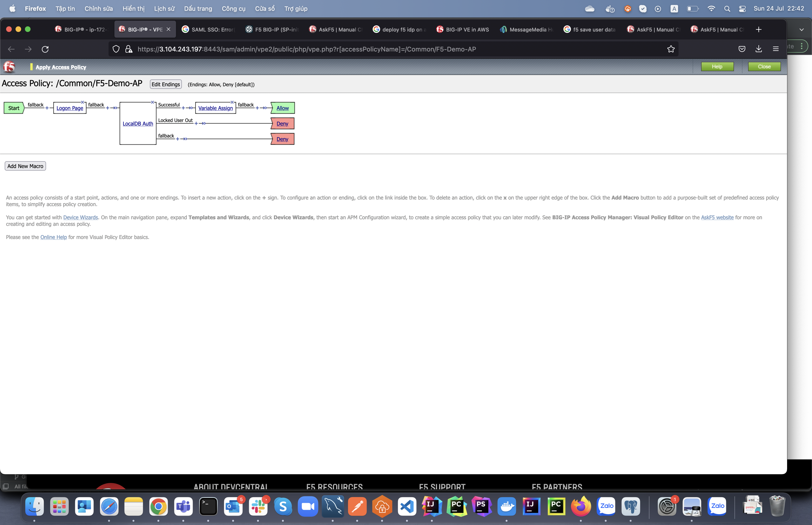Reload the current Firefox page
The width and height of the screenshot is (812, 525).
(45, 49)
